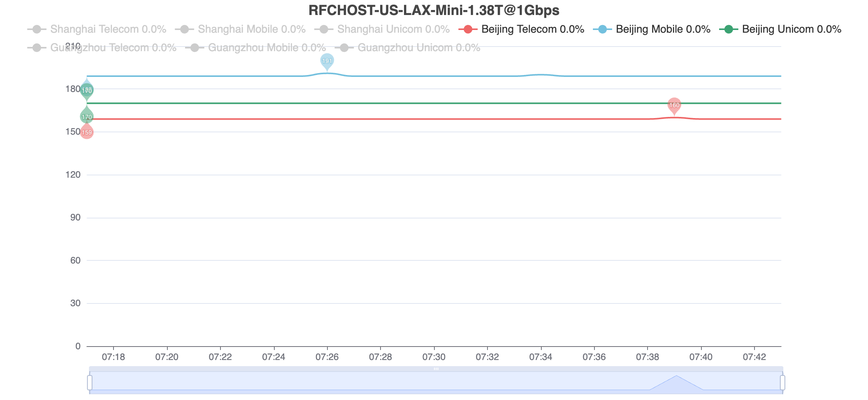Hide the Beijing Telecom red series
Screen dimensions: 868x400
point(521,29)
